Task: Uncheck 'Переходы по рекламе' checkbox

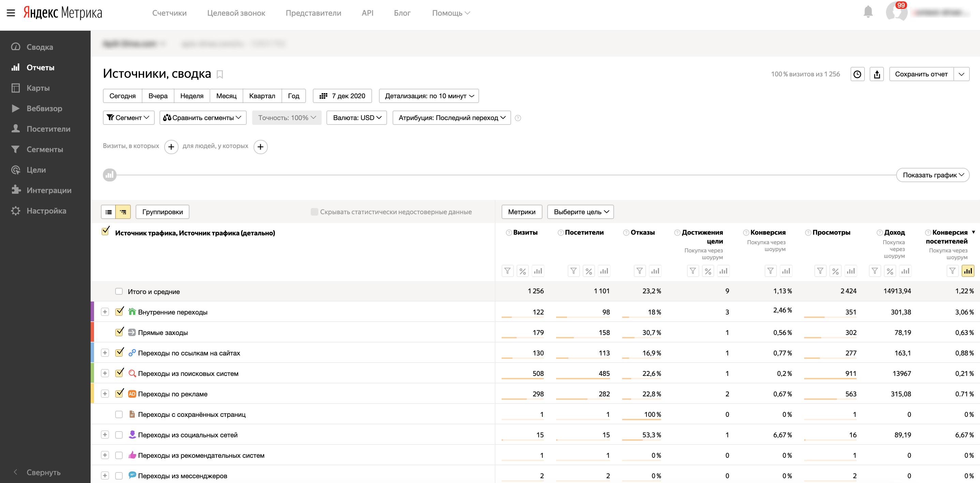Action: point(119,393)
